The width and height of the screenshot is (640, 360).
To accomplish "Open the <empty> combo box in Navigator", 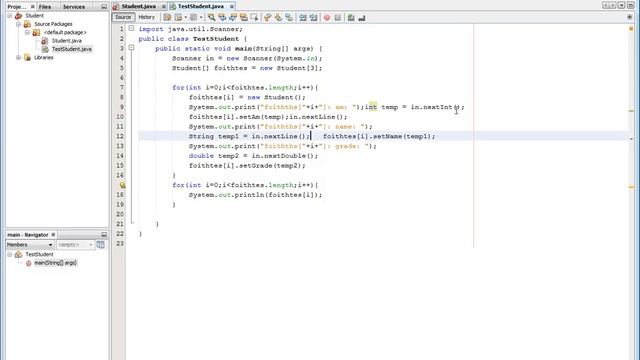I will (75, 244).
